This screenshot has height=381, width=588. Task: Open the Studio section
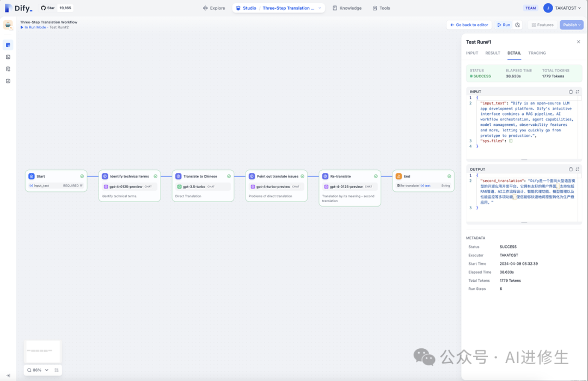pos(247,8)
